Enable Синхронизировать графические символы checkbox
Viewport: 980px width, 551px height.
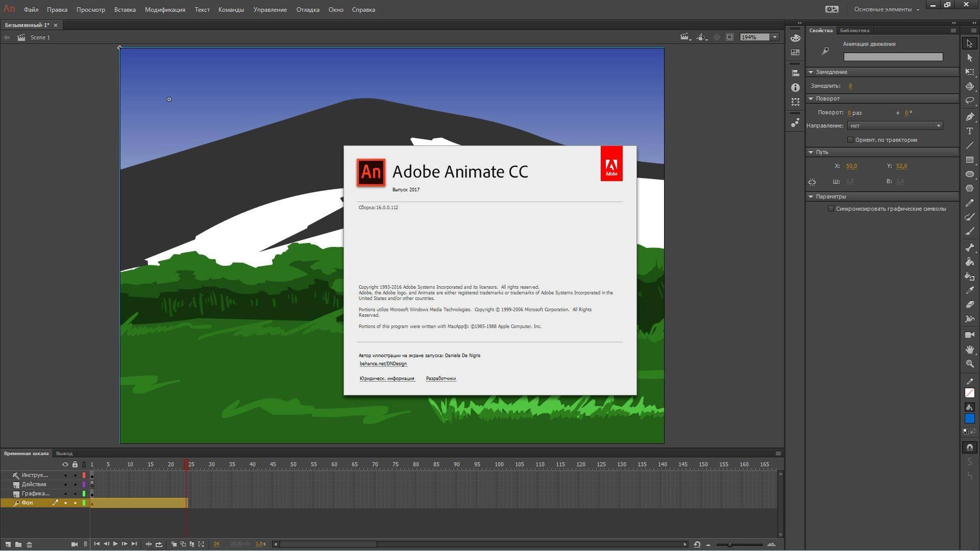[831, 209]
